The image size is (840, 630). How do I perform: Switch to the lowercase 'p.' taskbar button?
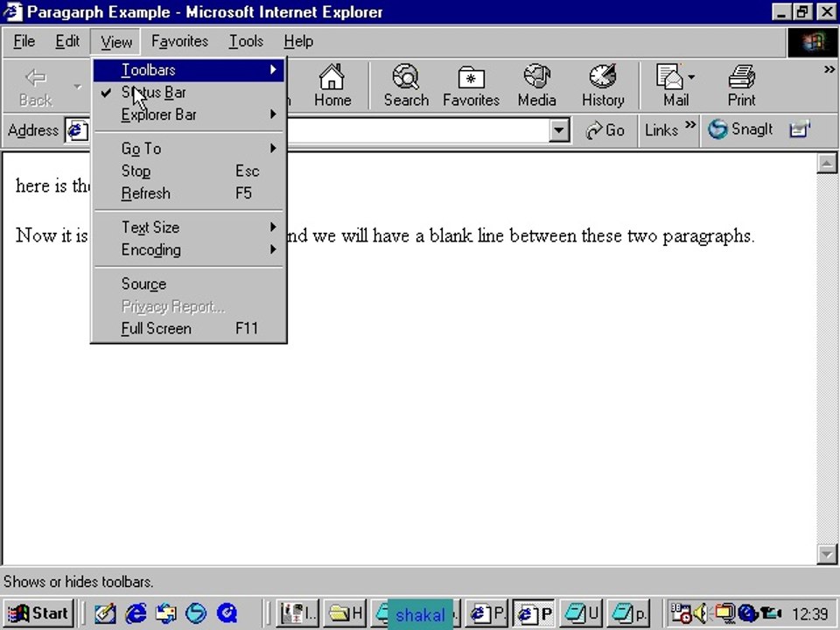point(628,612)
